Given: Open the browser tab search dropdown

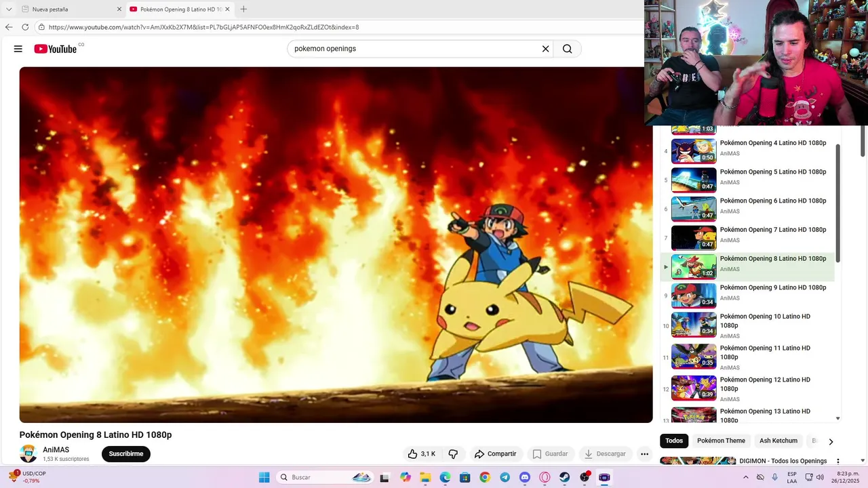Looking at the screenshot, I should click(x=9, y=9).
